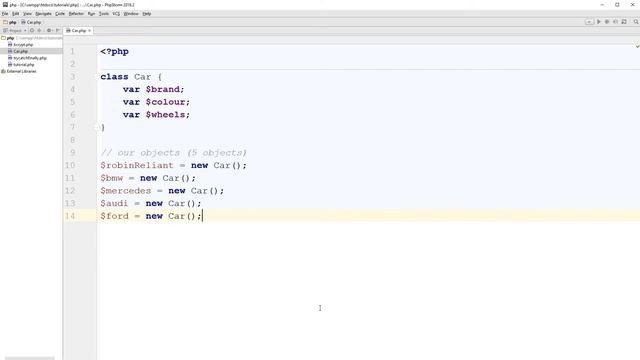Click line number 14 in the gutter
The height and width of the screenshot is (360, 640).
tap(70, 216)
